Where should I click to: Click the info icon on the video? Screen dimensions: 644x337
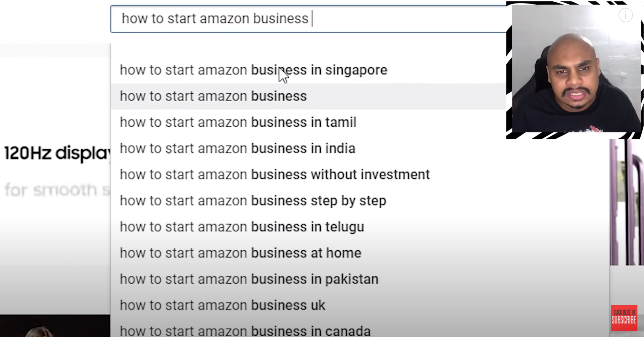[625, 15]
